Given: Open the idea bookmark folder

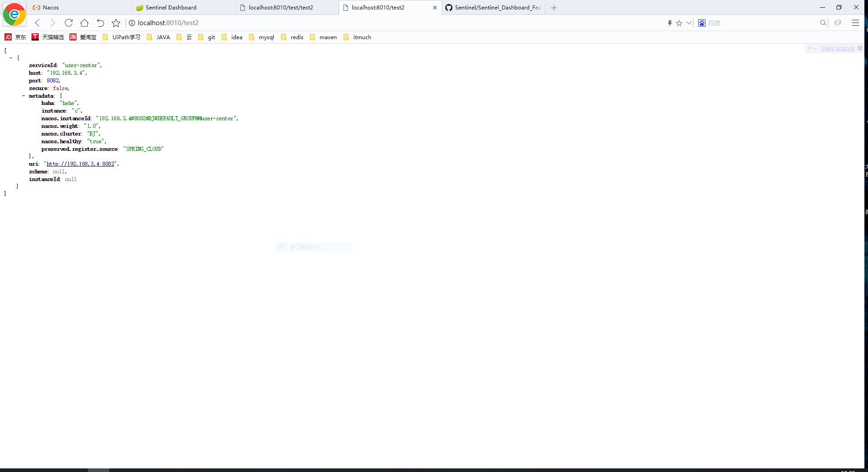Looking at the screenshot, I should [232, 37].
